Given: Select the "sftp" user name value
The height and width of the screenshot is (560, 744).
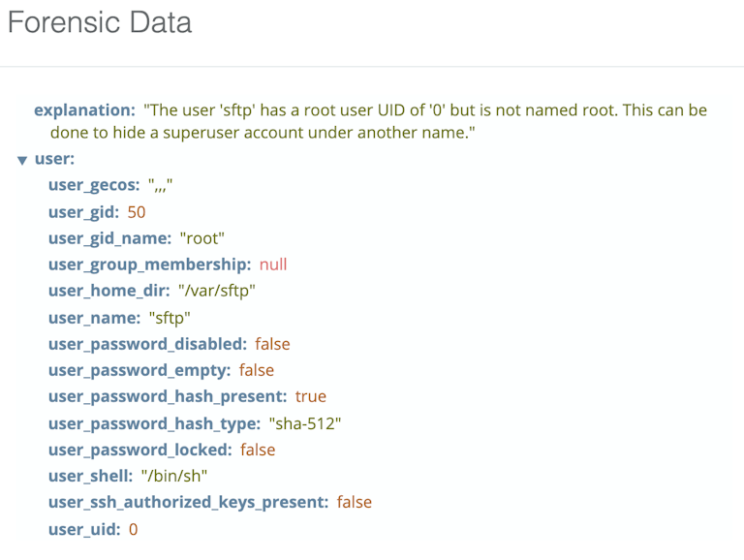Looking at the screenshot, I should tap(170, 317).
